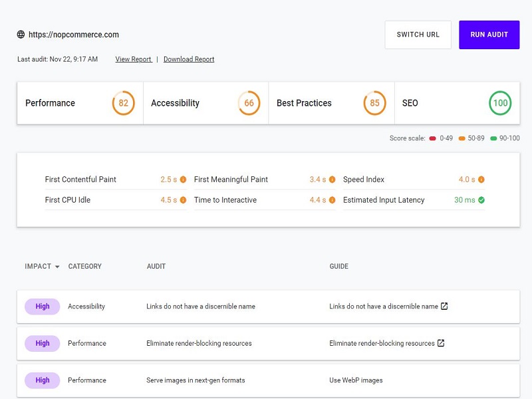Image resolution: width=532 pixels, height=399 pixels.
Task: Click the 'Last audit: Nov 22, 9:17 AM' text
Action: tap(57, 59)
